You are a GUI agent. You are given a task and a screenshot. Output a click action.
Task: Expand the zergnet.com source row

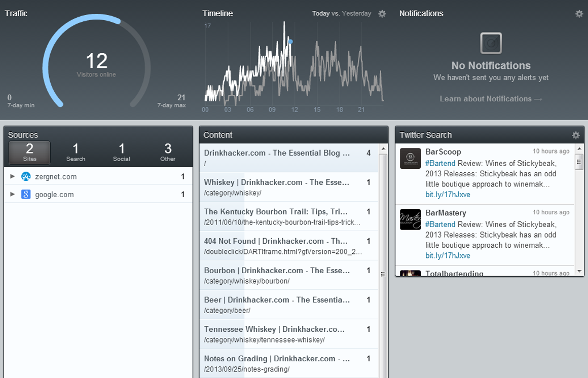tap(12, 176)
